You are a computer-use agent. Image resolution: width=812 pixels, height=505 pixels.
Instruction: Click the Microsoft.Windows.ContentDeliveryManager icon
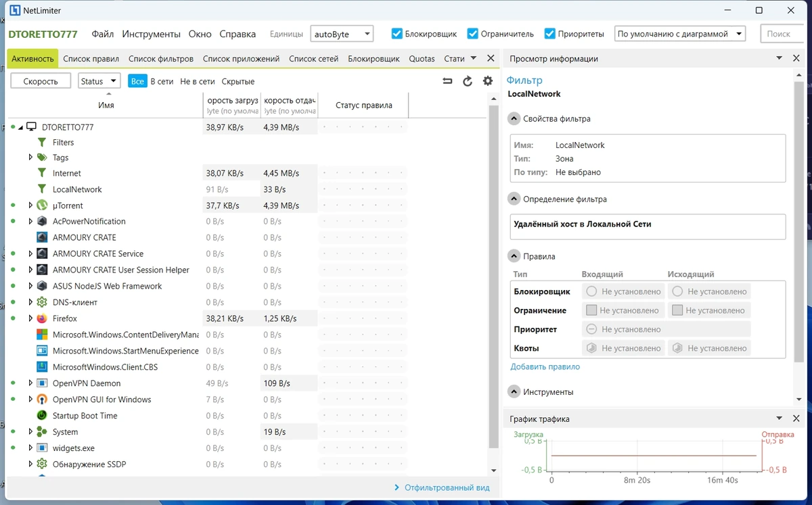41,335
